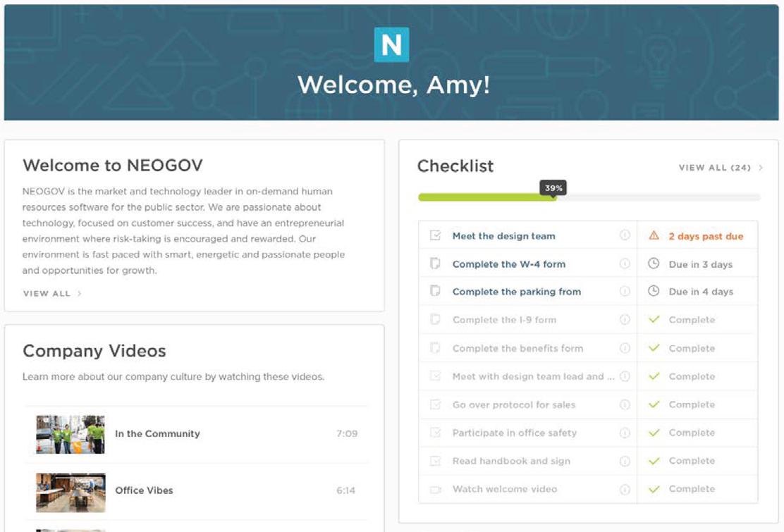Click the info icon for Complete the W-4 form
The image size is (784, 532).
(x=625, y=264)
